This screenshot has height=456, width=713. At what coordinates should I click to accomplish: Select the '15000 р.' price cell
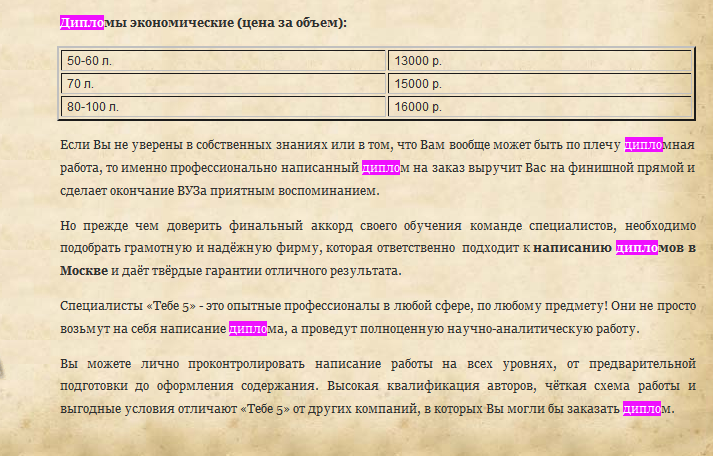pos(540,84)
